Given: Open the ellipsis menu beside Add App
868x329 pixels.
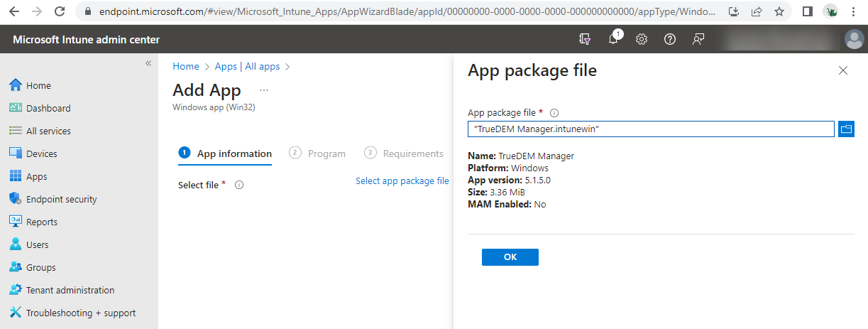Looking at the screenshot, I should (x=264, y=90).
